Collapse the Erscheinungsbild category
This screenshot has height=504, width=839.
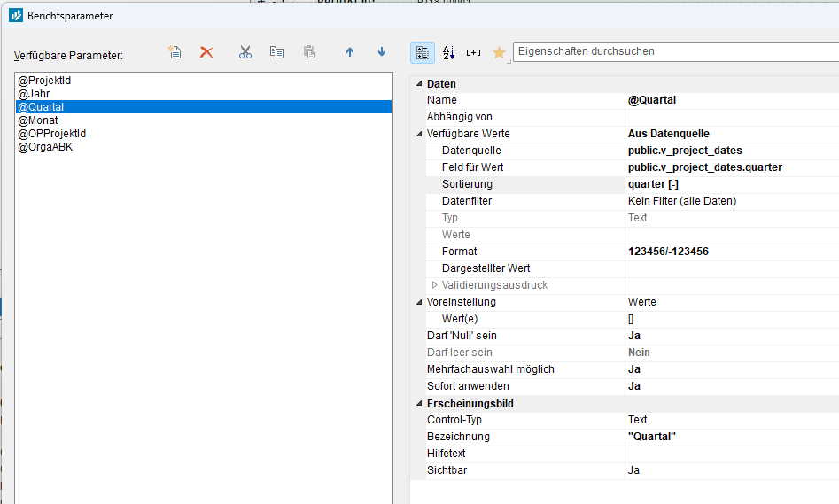tap(419, 404)
